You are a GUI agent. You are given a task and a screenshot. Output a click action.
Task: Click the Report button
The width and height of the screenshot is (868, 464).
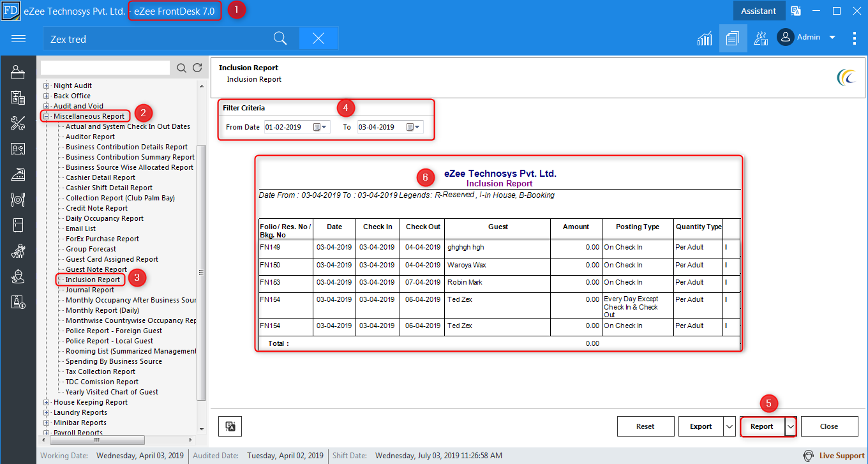coord(762,426)
